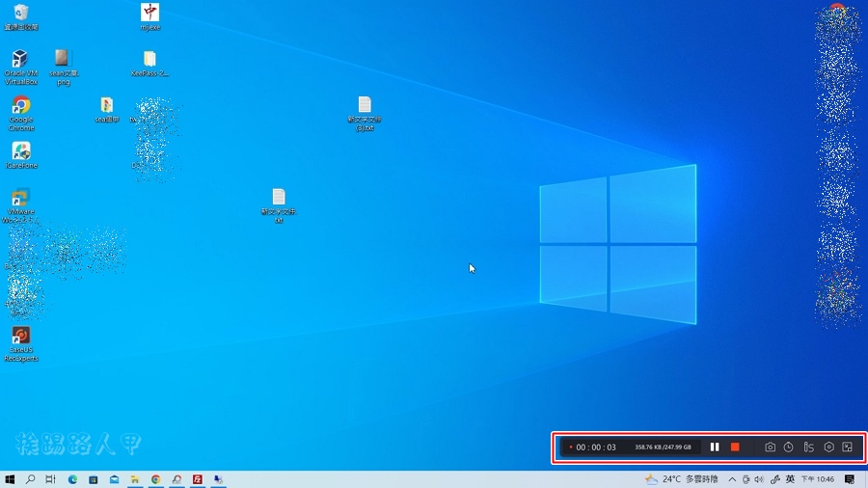Viewport: 868px width, 488px height.
Task: Pause the screen recording
Action: click(715, 447)
